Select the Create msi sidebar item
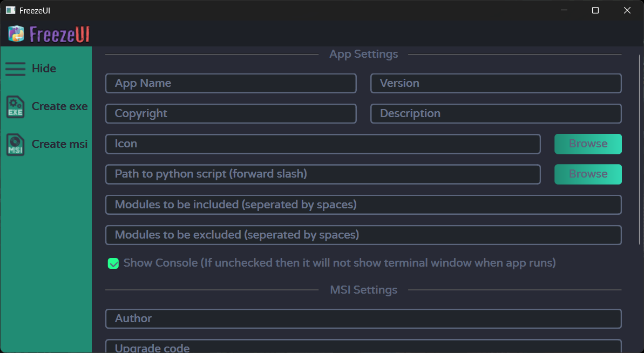Viewport: 644px width, 353px height. click(x=59, y=145)
